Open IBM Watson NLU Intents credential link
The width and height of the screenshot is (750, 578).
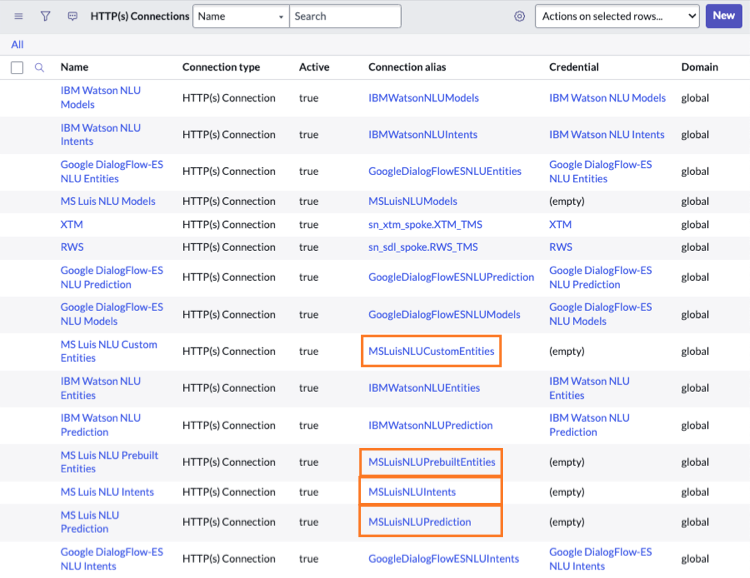[x=607, y=134]
